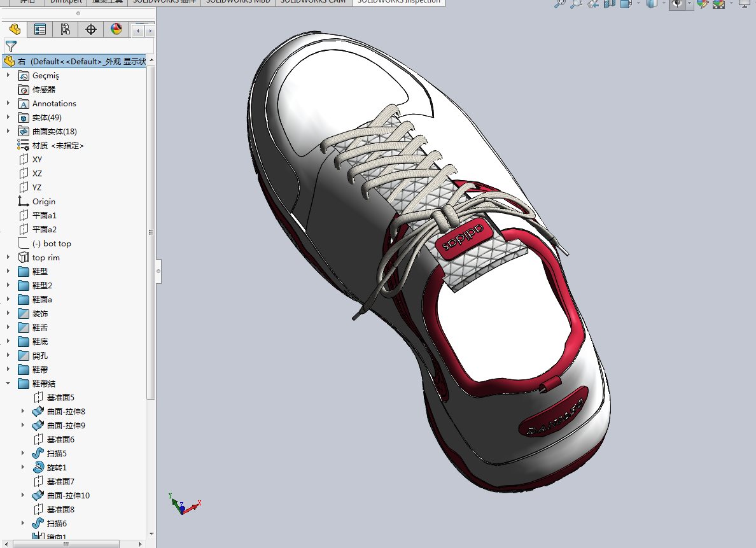The height and width of the screenshot is (548, 756).
Task: Expand the Geçmiş node
Action: tap(8, 75)
